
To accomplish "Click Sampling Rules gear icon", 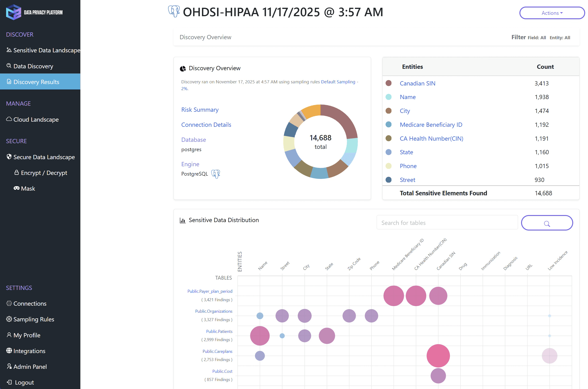I will point(9,319).
